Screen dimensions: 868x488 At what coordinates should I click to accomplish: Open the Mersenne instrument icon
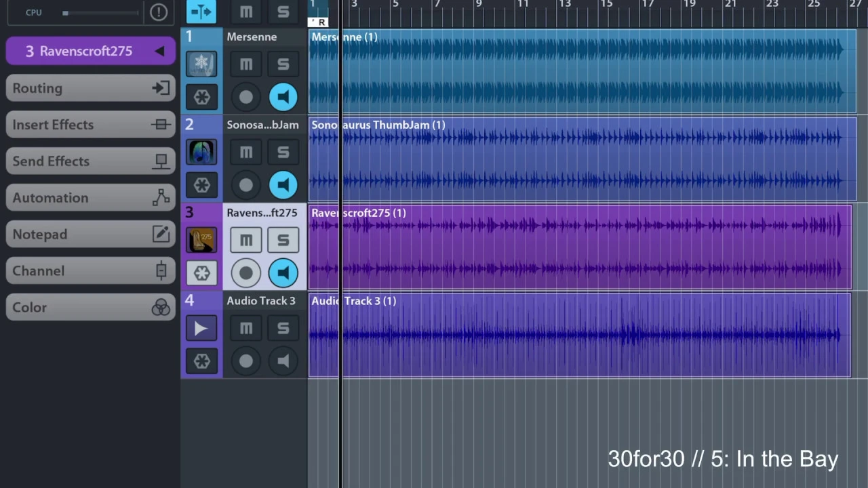[x=201, y=64]
